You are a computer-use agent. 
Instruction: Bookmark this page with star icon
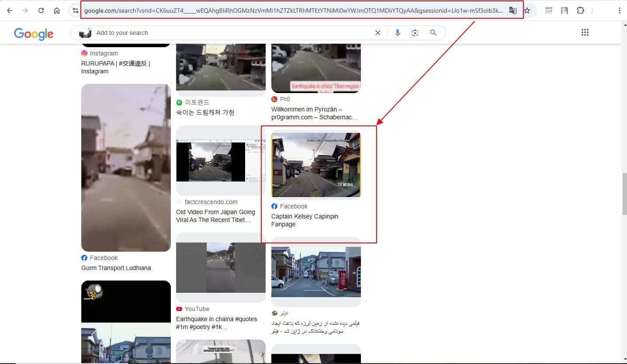(527, 10)
